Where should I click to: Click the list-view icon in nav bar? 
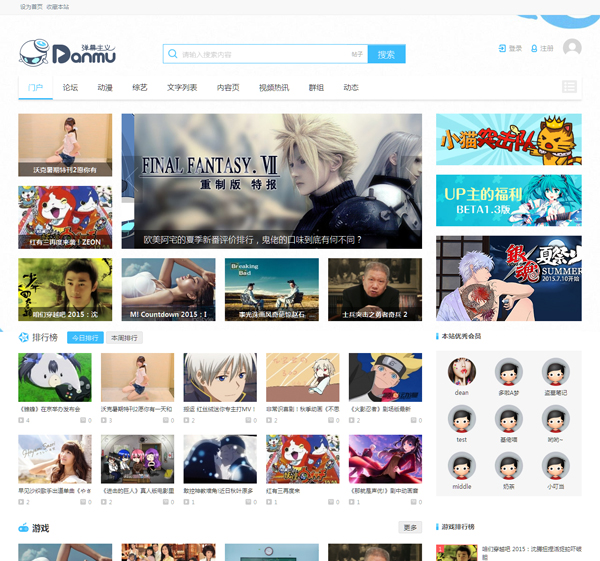(569, 87)
